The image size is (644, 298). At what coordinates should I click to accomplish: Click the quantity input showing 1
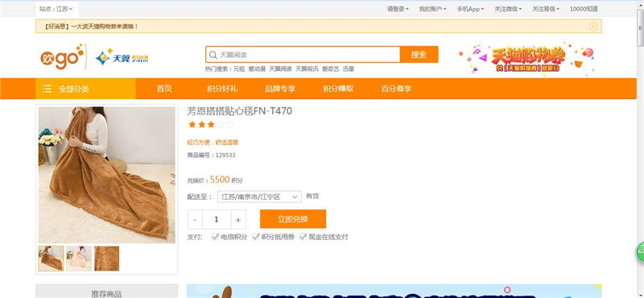click(x=217, y=220)
